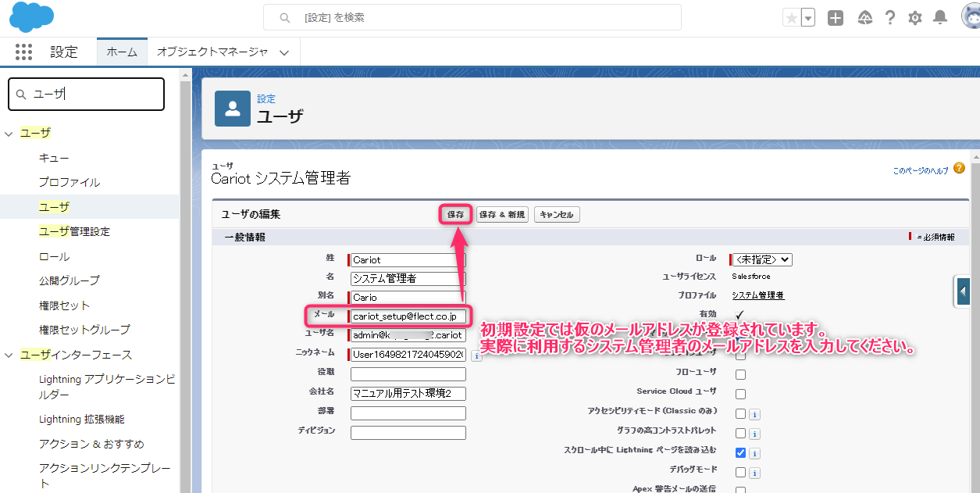Enable the デバッグモード checkbox
Viewport: 980px width, 493px height.
(740, 472)
